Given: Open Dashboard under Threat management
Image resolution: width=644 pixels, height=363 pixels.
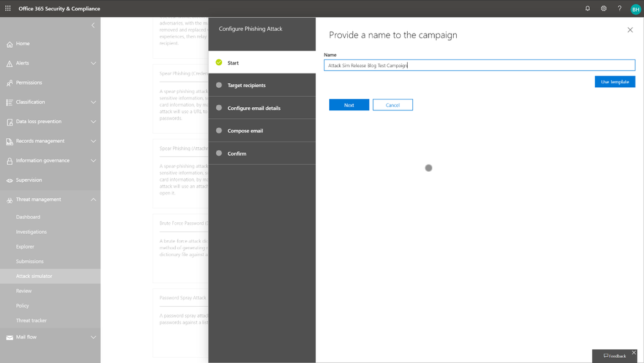Looking at the screenshot, I should [x=28, y=217].
